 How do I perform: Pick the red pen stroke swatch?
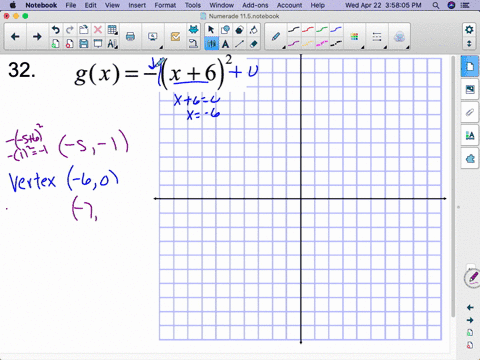pyautogui.click(x=308, y=30)
